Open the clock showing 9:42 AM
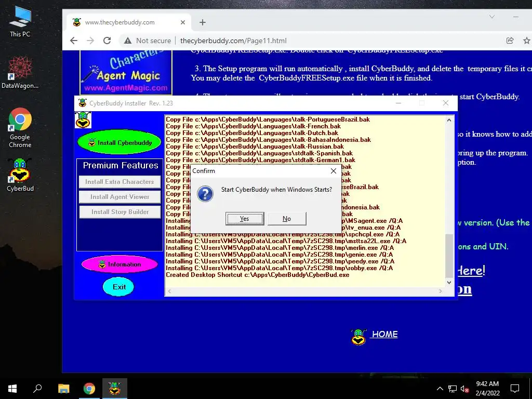 (487, 389)
